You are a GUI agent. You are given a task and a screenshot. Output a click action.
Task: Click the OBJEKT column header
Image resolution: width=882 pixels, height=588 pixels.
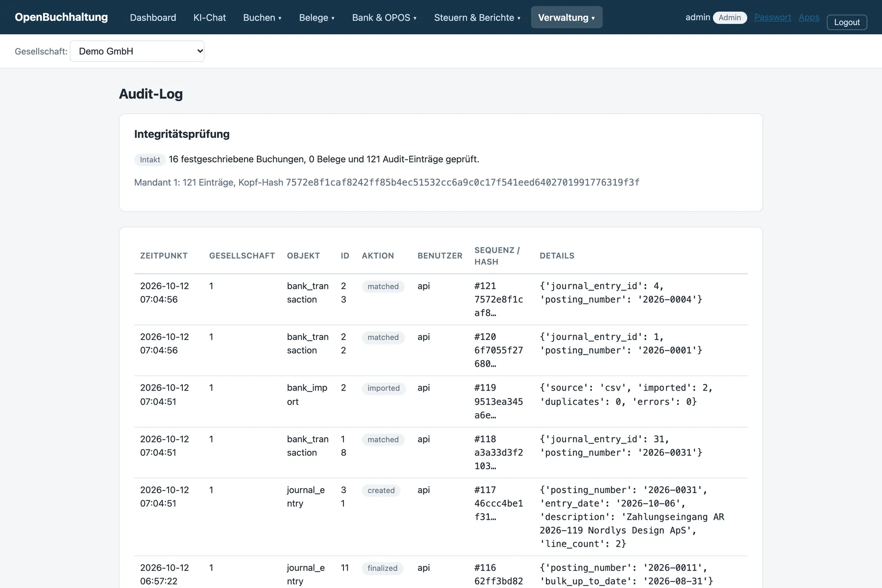(303, 256)
